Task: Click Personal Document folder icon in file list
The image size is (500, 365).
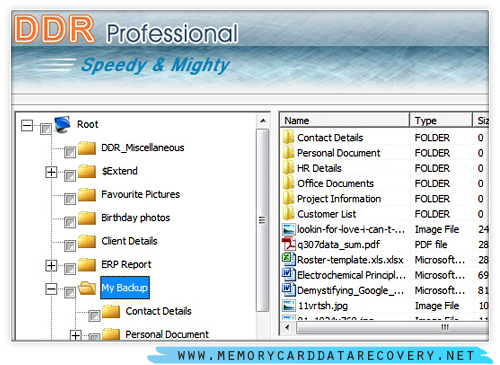Action: [x=288, y=153]
